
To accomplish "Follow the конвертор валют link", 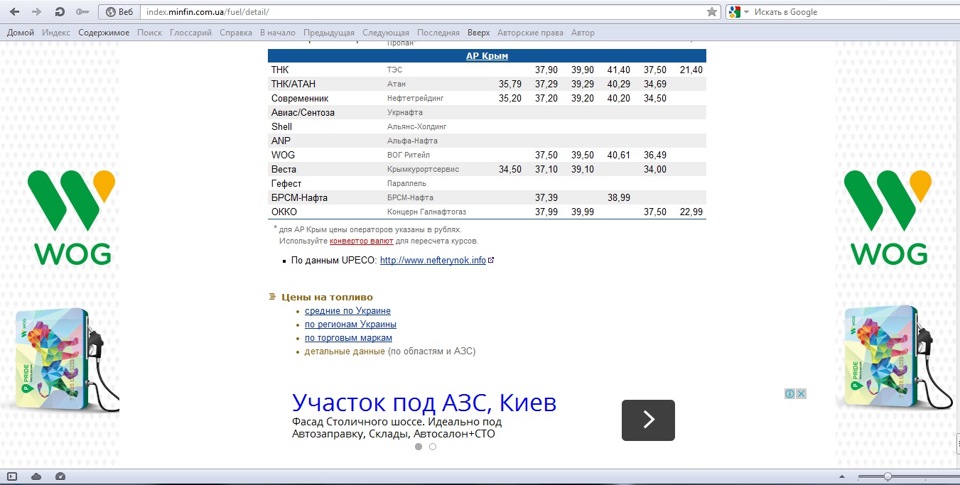I will point(361,241).
